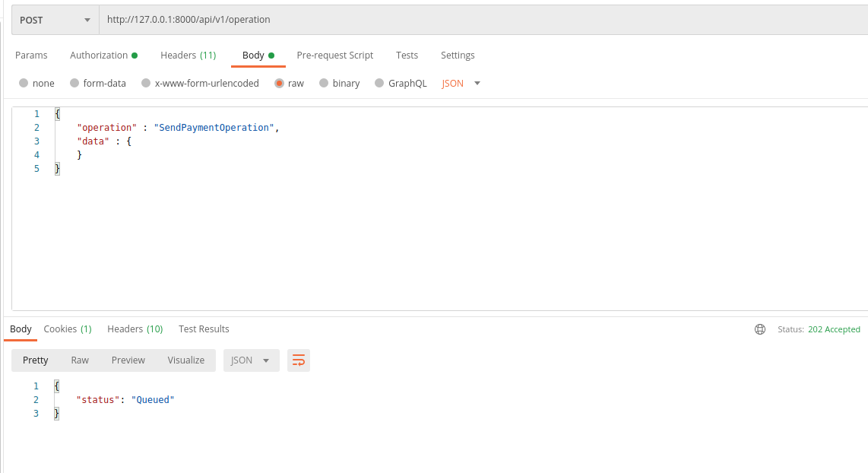The image size is (868, 473).
Task: Switch response view to Pretty
Action: pyautogui.click(x=36, y=360)
